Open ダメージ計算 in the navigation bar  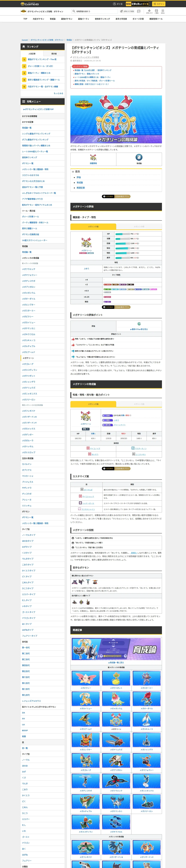click(x=138, y=19)
